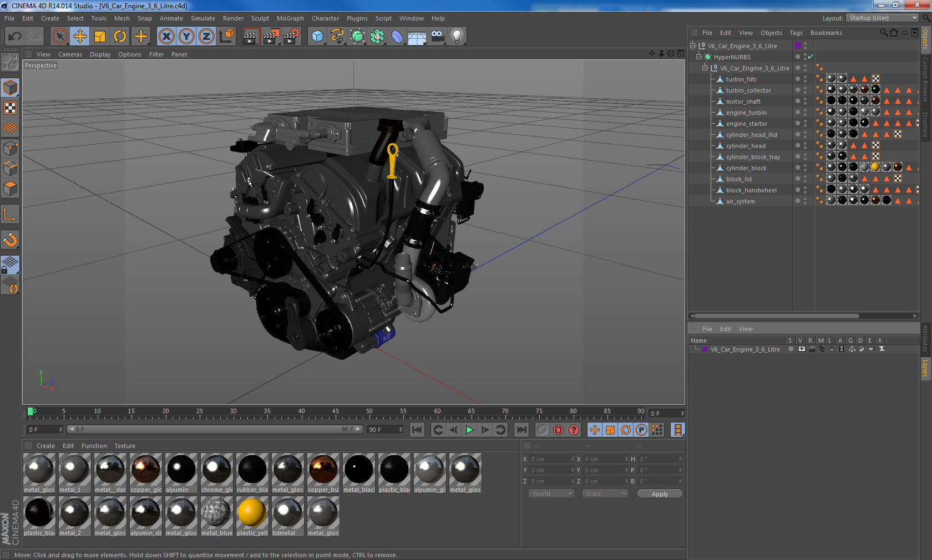Click the end frame 90 F field
The width and height of the screenshot is (932, 560).
tap(384, 430)
